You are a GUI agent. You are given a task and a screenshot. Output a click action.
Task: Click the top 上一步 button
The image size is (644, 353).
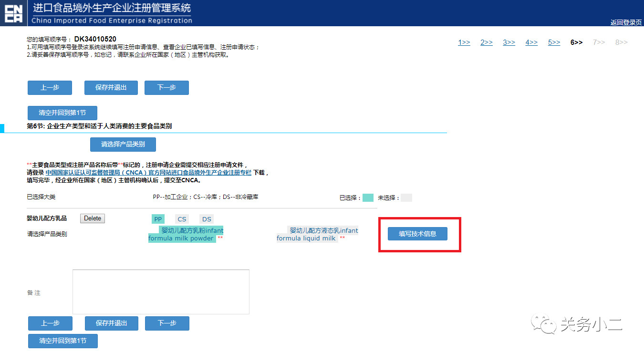click(x=50, y=88)
